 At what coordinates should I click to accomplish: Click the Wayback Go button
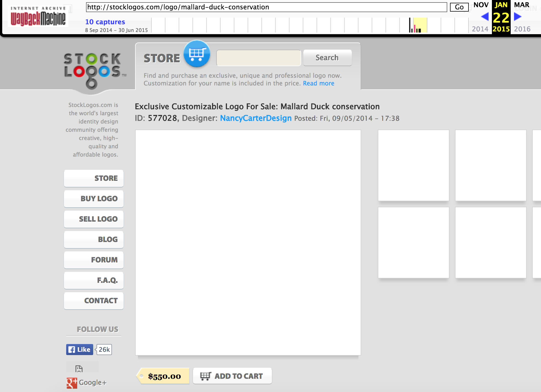coord(459,7)
